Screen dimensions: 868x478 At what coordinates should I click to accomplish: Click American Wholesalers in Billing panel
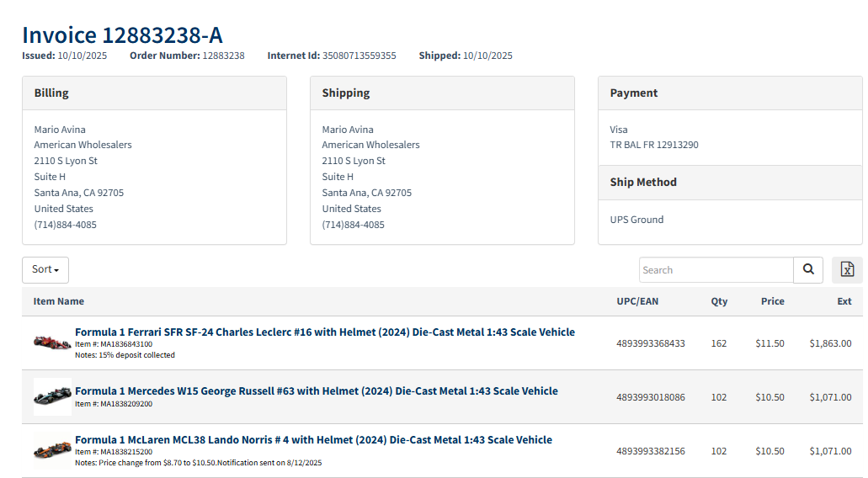(83, 145)
